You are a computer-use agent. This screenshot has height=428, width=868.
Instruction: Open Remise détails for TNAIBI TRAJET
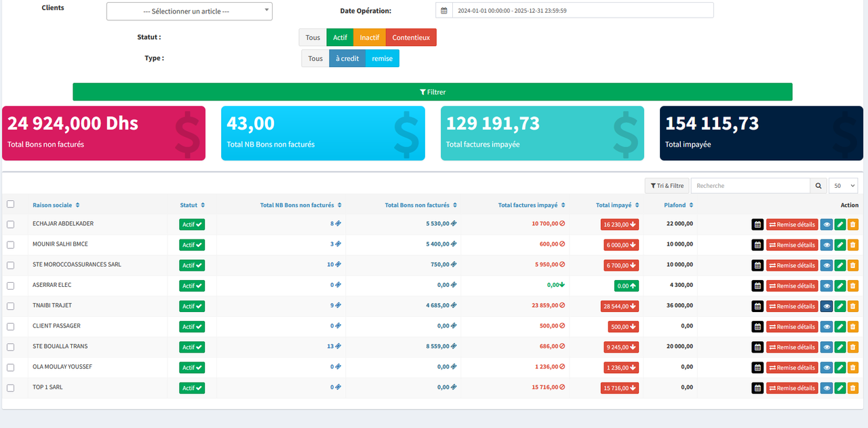click(x=792, y=306)
